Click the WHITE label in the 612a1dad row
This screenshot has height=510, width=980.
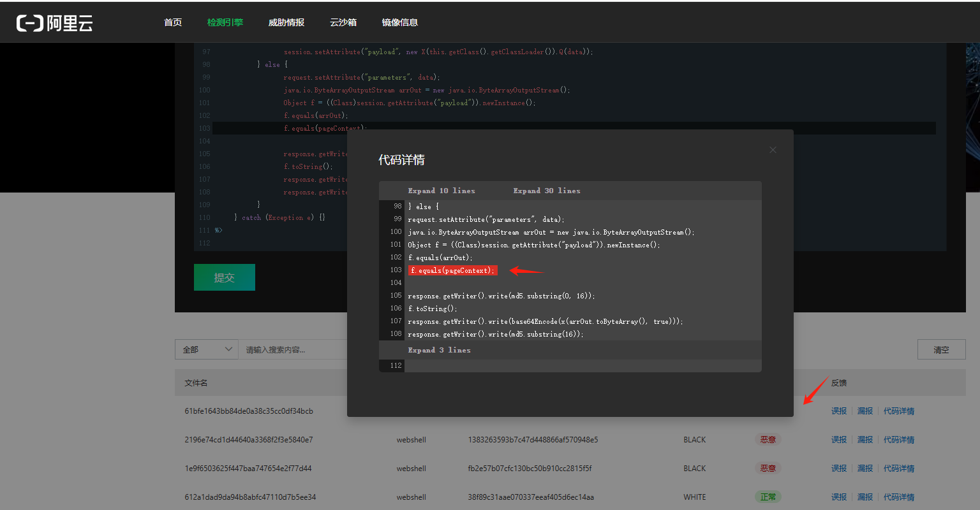click(x=695, y=497)
